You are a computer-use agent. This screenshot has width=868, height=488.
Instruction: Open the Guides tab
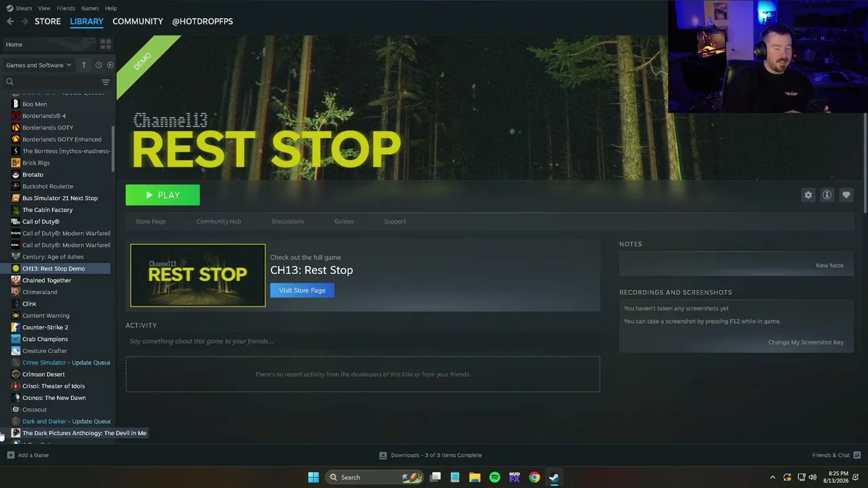(x=344, y=222)
